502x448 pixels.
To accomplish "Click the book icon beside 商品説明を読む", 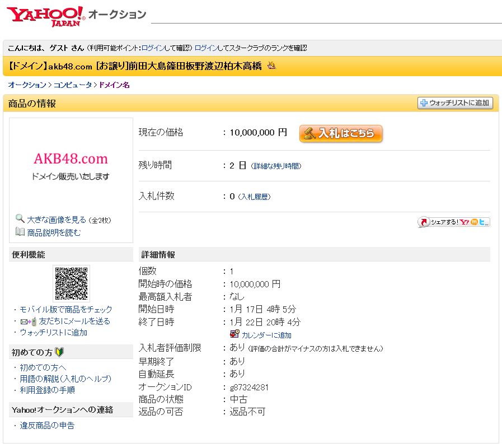I will click(x=20, y=231).
